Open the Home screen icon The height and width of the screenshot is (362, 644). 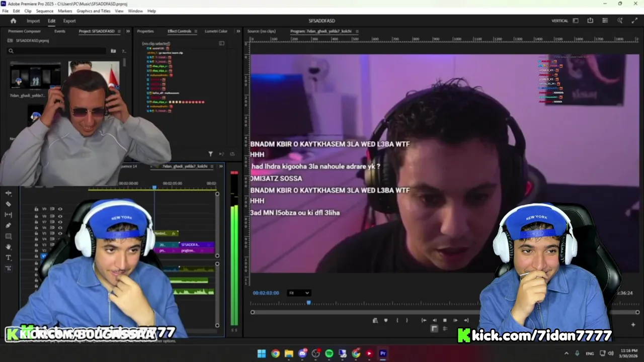[x=13, y=21]
